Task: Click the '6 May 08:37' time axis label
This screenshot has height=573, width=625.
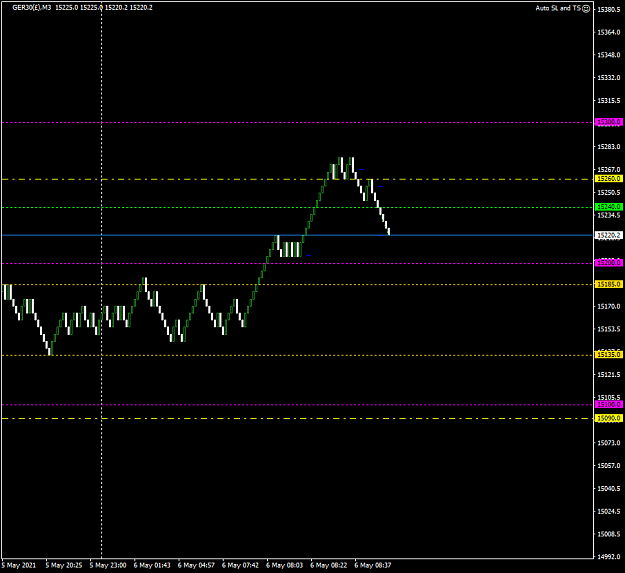Action: [373, 565]
